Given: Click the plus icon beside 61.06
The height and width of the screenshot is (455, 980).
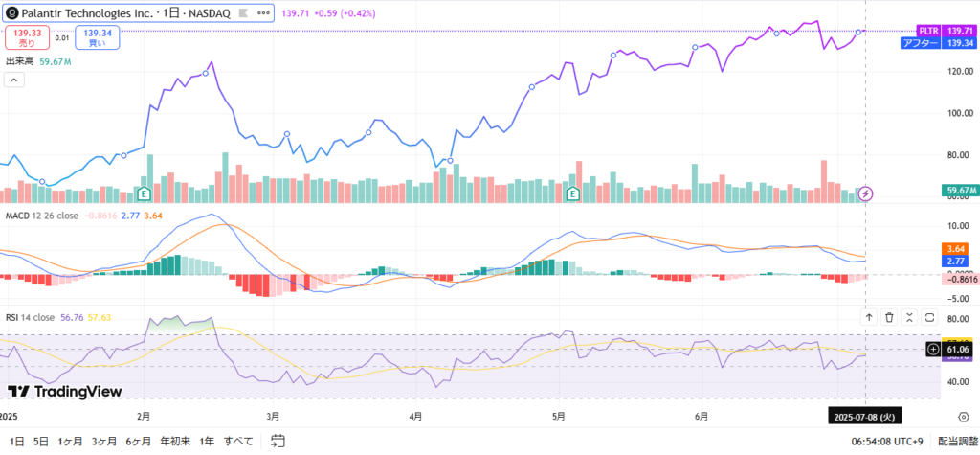Looking at the screenshot, I should pos(933,349).
